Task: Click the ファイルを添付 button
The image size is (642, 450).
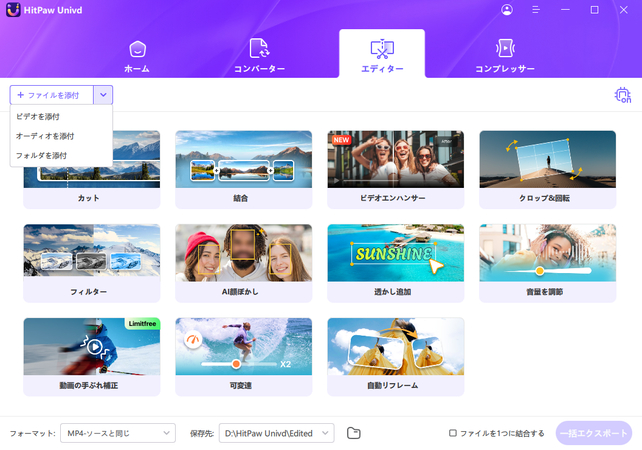Action: tap(52, 95)
